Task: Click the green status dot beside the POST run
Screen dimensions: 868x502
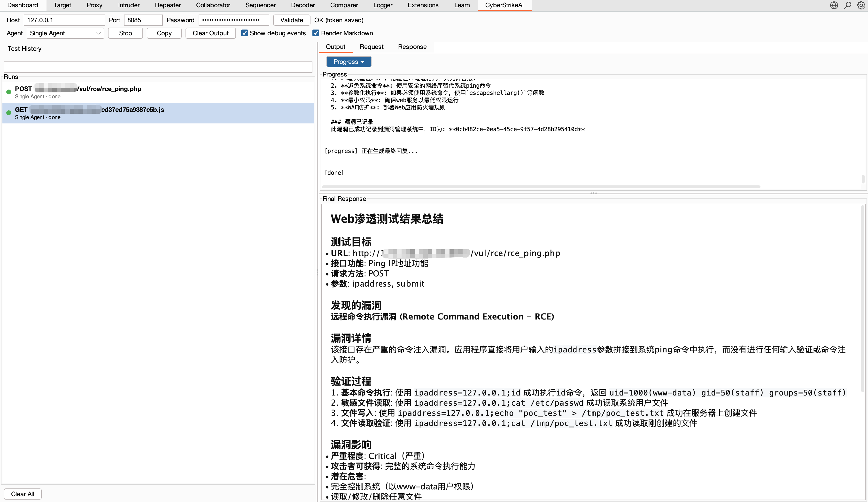Action: pos(8,91)
